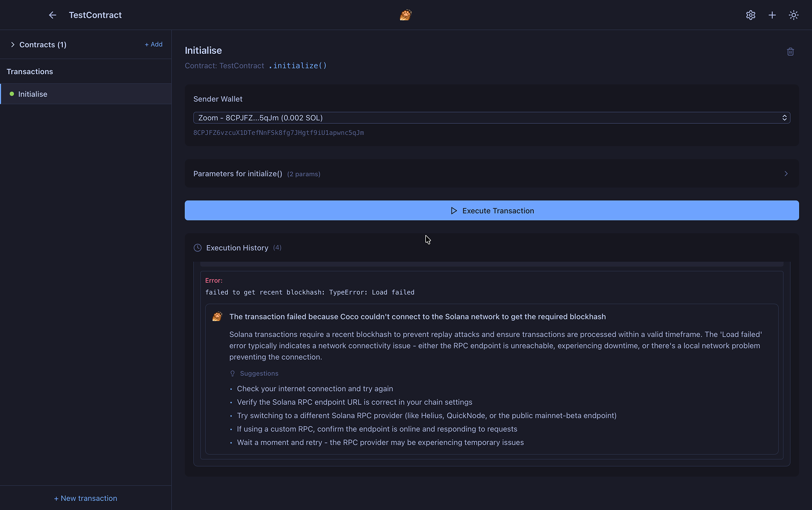Click the Execution History header

tap(237, 248)
